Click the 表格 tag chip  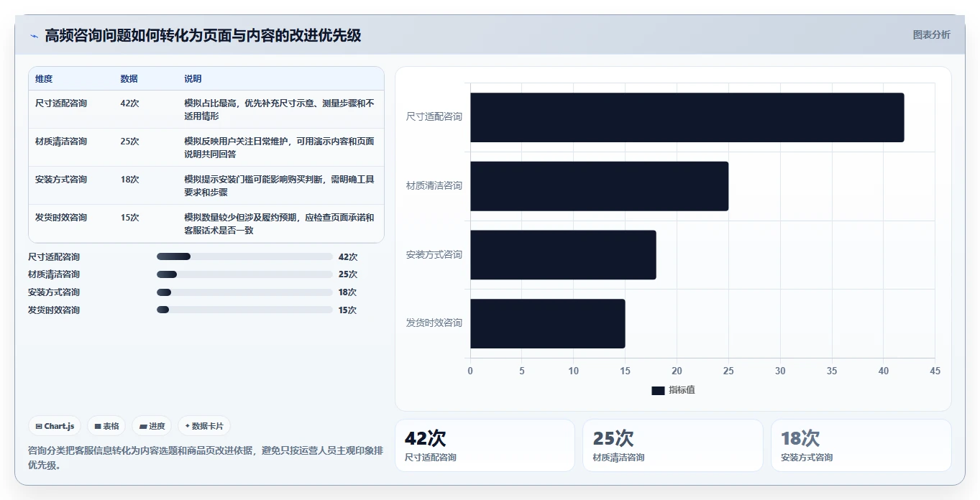point(106,426)
